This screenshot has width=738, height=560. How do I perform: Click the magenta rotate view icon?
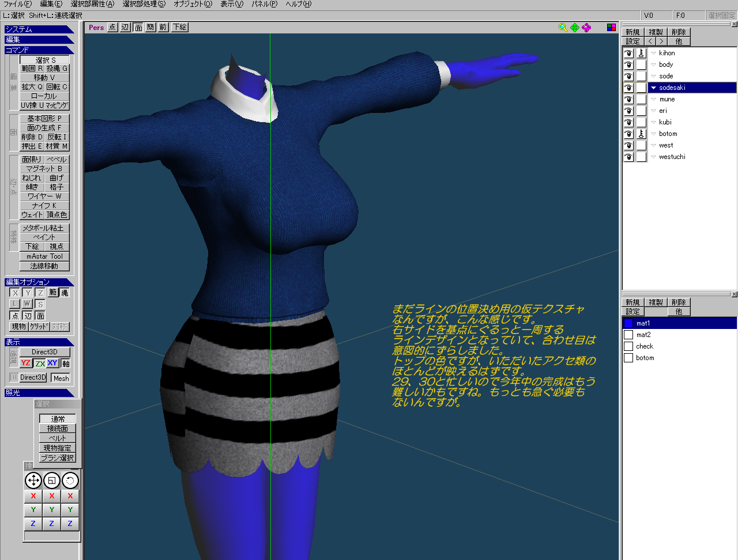click(586, 28)
